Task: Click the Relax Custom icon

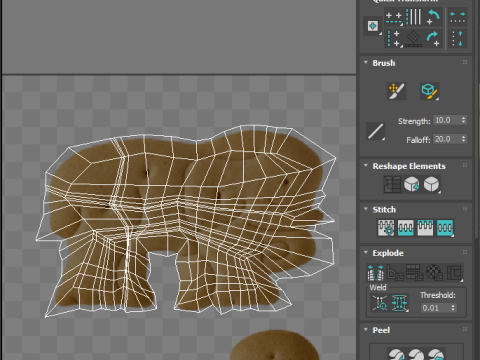Action: tap(431, 184)
